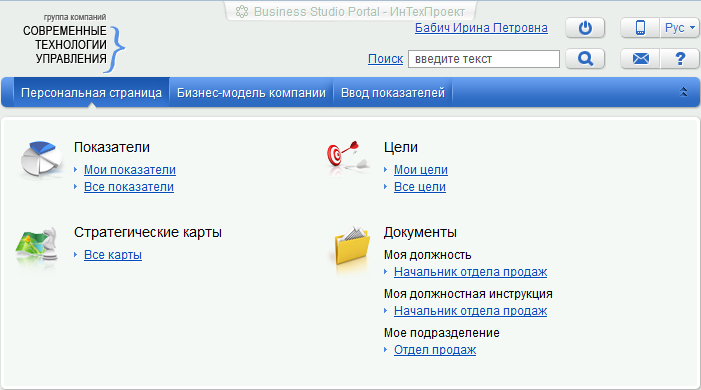701x390 pixels.
Task: Open help via question mark icon
Action: (x=680, y=59)
